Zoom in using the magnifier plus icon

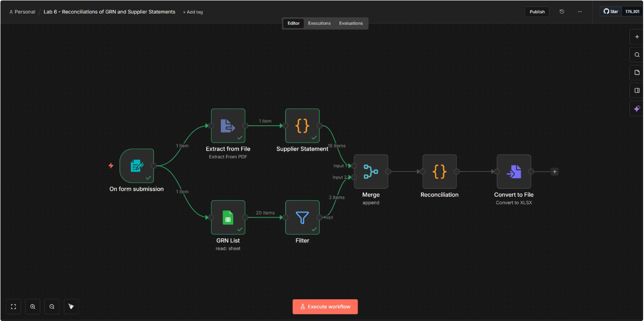point(32,306)
